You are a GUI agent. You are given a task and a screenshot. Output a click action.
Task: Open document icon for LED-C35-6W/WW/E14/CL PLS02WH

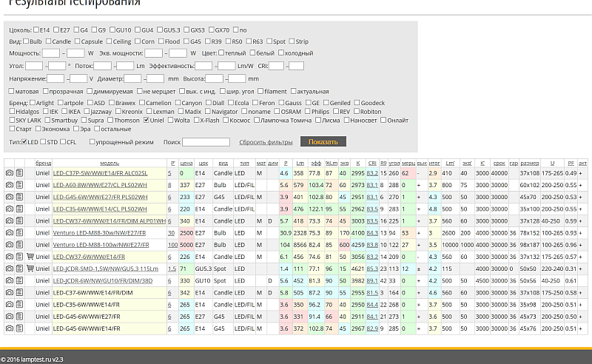pos(19,209)
